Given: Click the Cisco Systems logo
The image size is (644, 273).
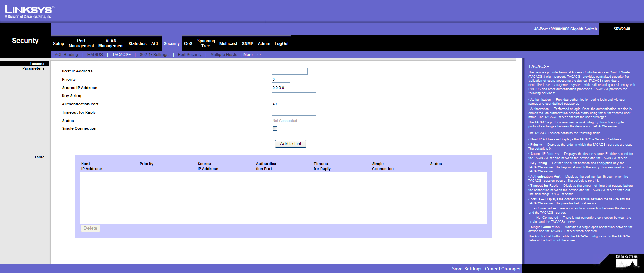Looking at the screenshot, I should tap(627, 262).
